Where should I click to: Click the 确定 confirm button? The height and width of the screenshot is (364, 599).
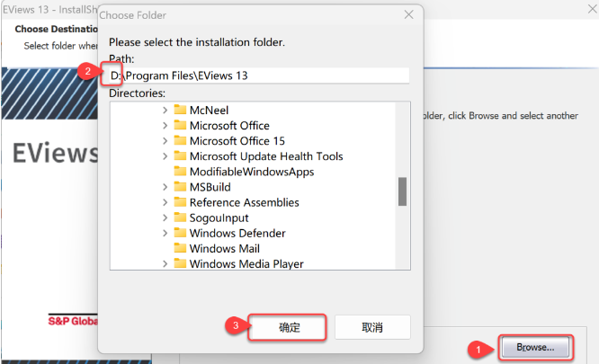[x=288, y=327]
